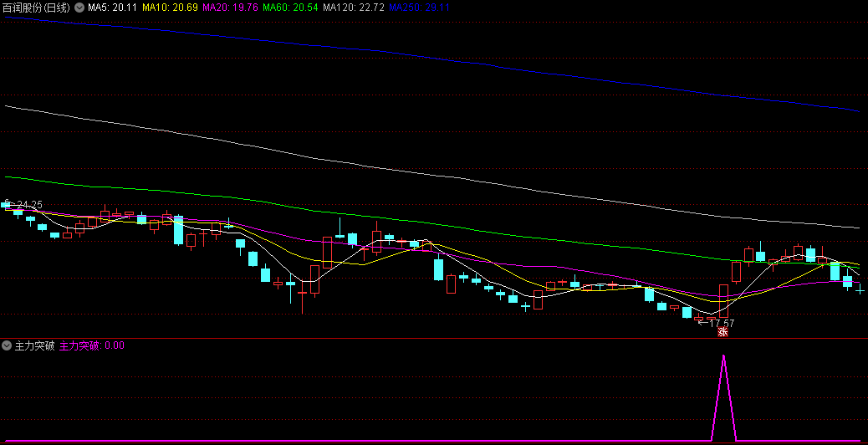Expand the 主力突破 indicator panel menu
The image size is (868, 445).
[7, 346]
